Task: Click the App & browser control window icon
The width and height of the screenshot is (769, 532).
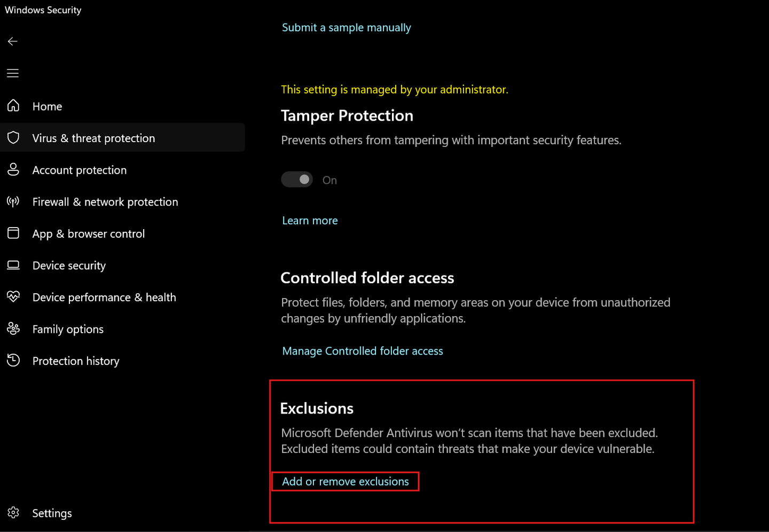Action: (x=13, y=233)
